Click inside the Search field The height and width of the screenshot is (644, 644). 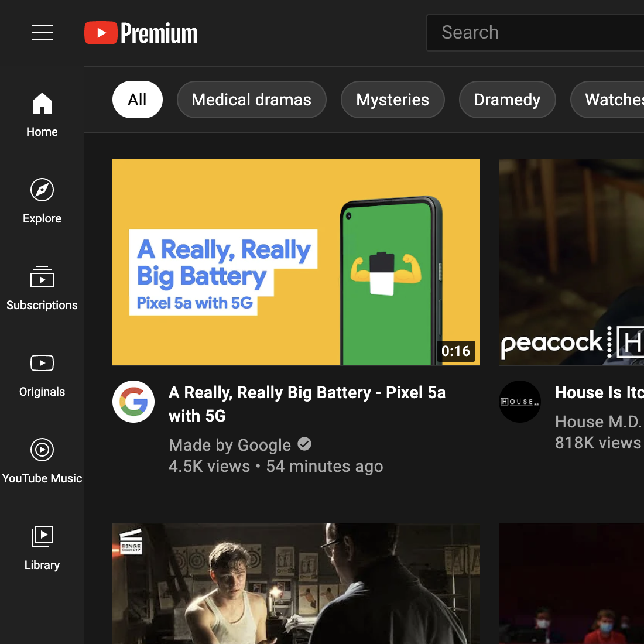[527, 33]
